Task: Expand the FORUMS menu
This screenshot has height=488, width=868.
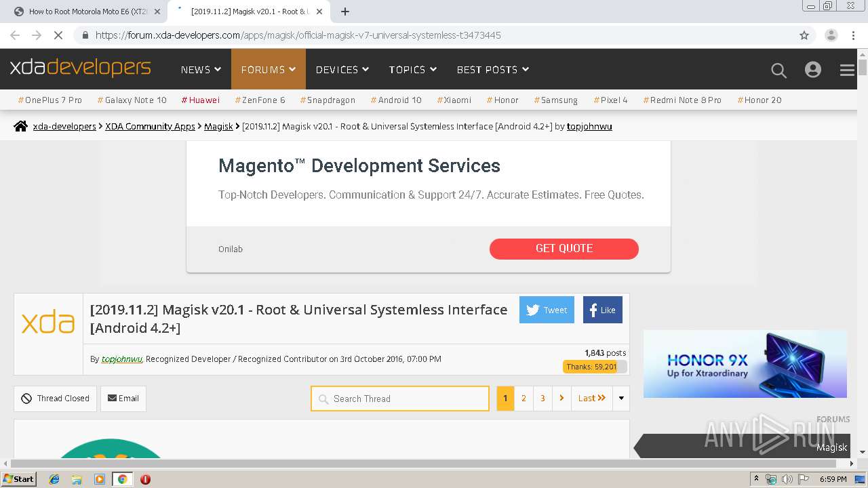Action: tap(269, 69)
